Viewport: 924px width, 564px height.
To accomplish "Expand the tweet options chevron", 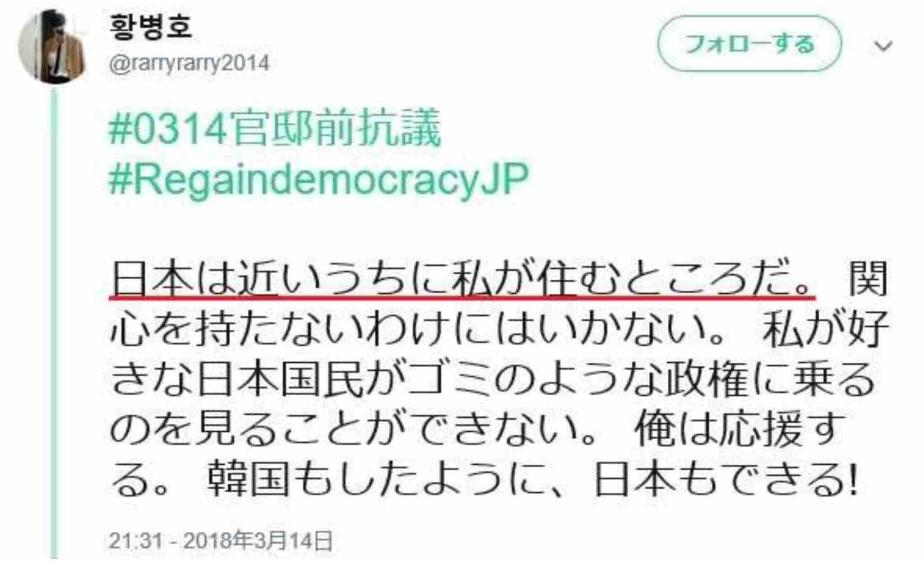I will click(x=882, y=46).
